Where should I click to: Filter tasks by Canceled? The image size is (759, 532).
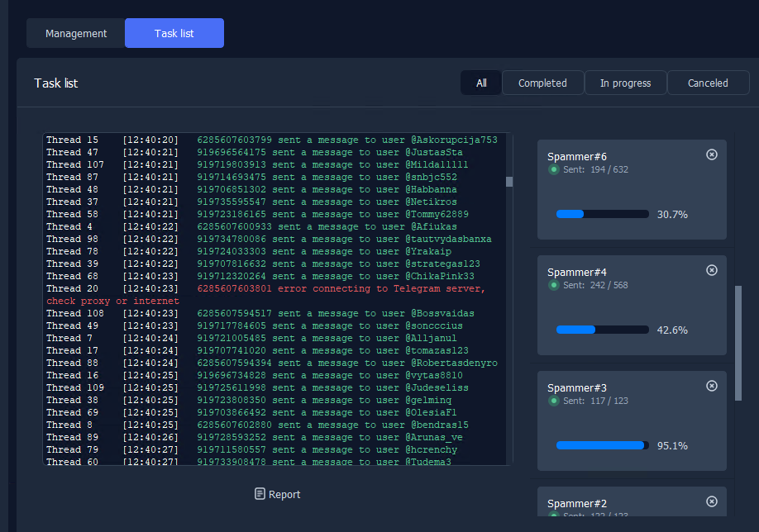pyautogui.click(x=709, y=83)
